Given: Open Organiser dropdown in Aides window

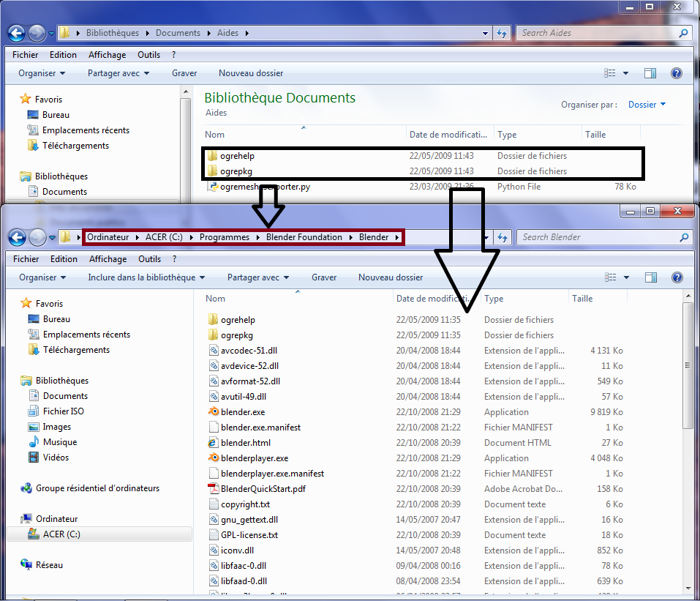Looking at the screenshot, I should [42, 73].
